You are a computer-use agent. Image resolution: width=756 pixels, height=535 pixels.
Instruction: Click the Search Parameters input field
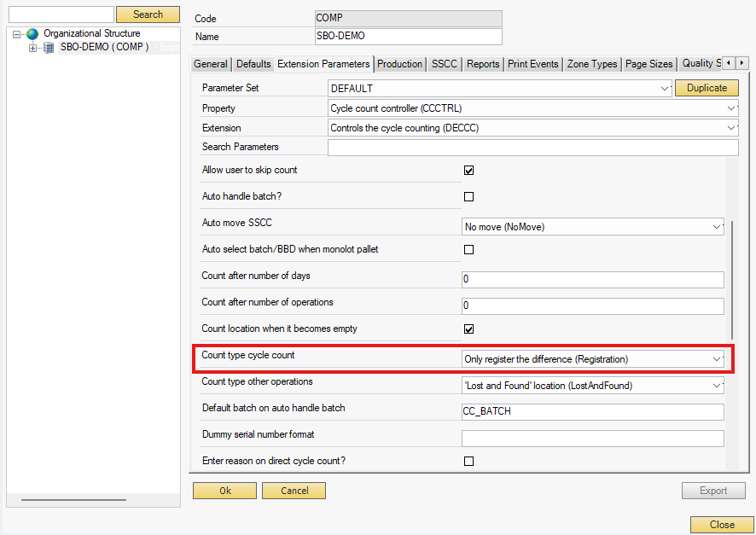tap(532, 148)
